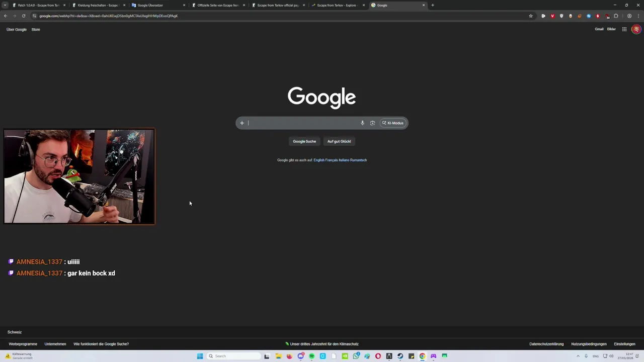
Task: Start voice search with the microphone icon
Action: [362, 123]
